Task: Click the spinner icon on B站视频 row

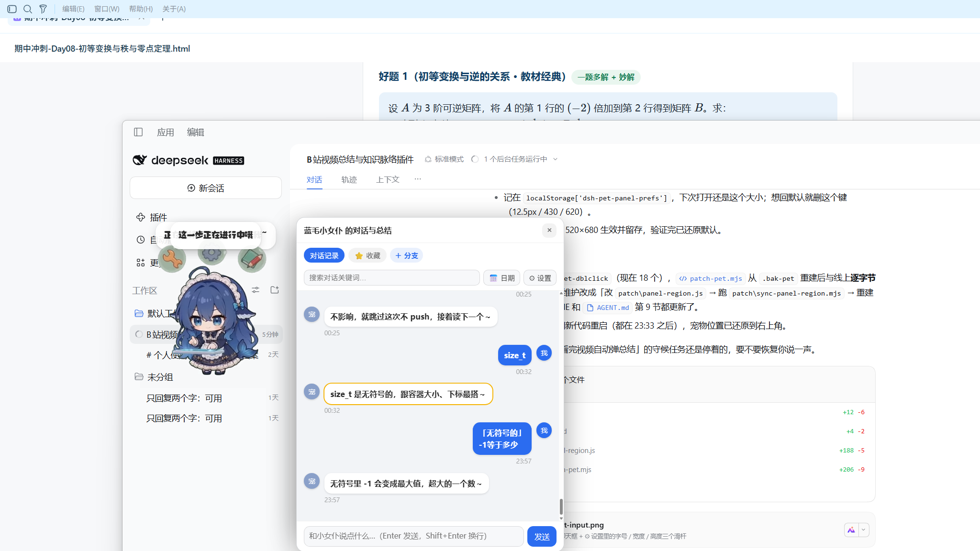Action: [x=139, y=334]
